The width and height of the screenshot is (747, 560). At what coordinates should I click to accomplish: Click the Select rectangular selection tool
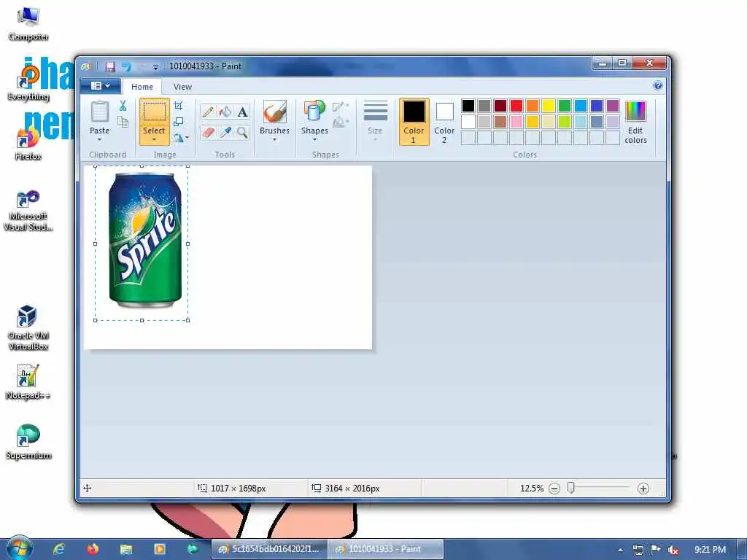click(x=155, y=112)
